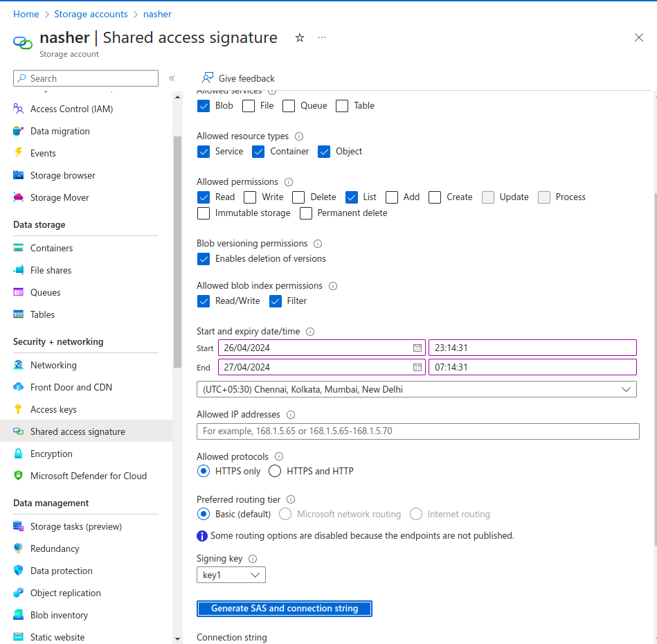Click Generate SAS and connection string
The width and height of the screenshot is (657, 644).
pos(285,609)
